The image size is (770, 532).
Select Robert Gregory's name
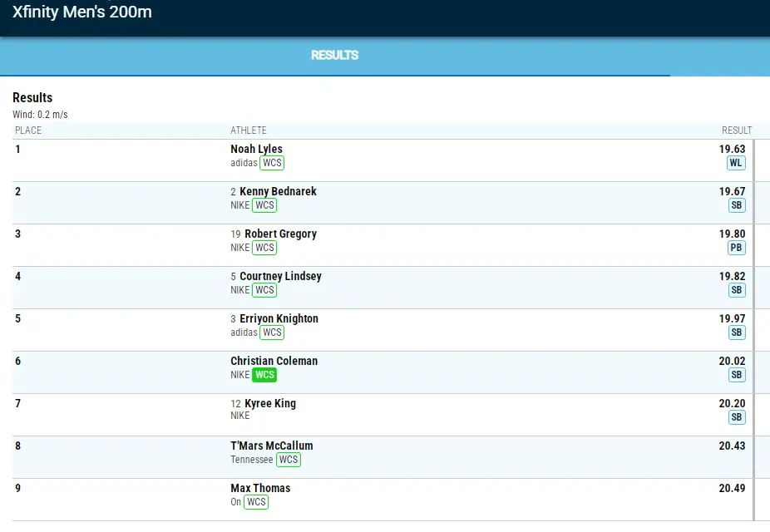pos(280,234)
